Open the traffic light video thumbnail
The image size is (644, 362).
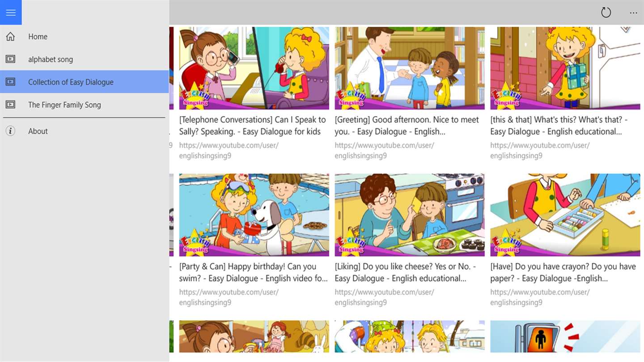tap(565, 336)
